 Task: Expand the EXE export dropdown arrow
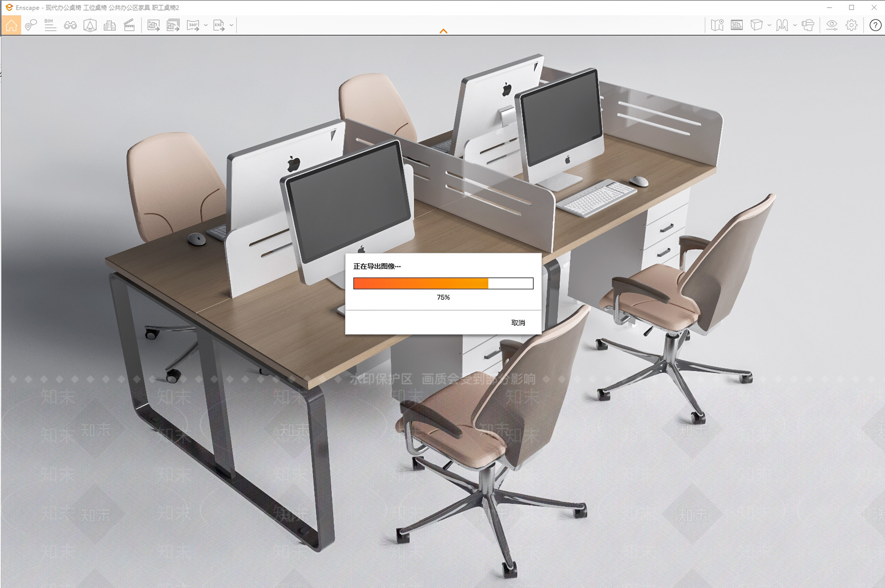[231, 25]
